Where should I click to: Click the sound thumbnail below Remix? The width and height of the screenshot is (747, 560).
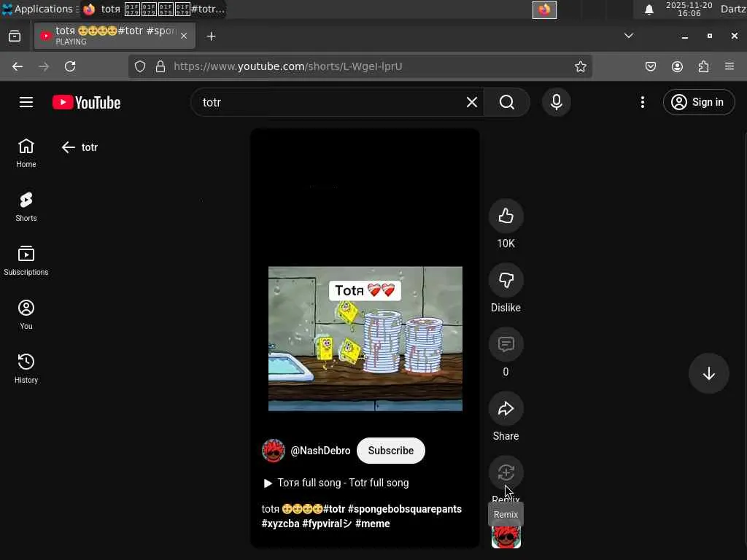[506, 537]
